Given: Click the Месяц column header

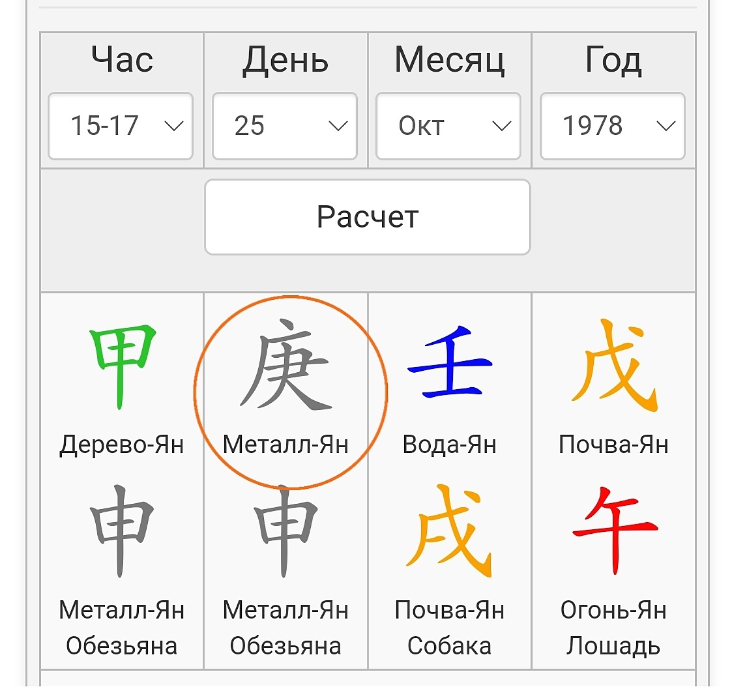Looking at the screenshot, I should [450, 60].
